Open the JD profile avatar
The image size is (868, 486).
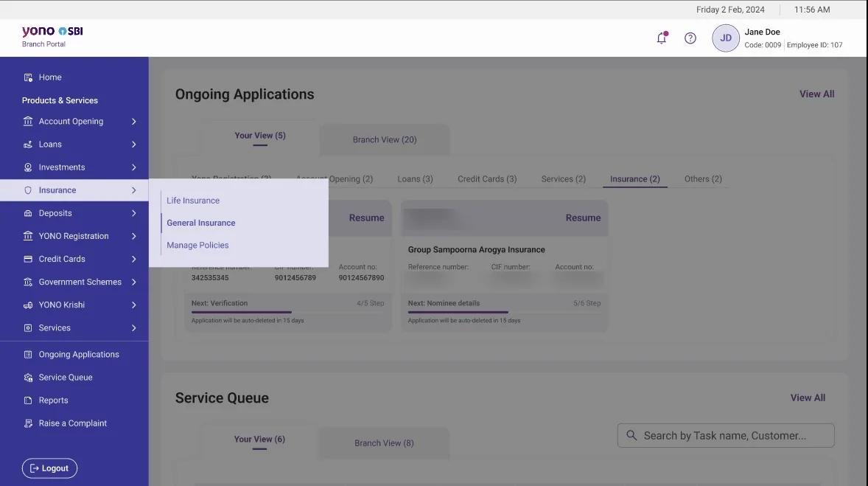coord(726,38)
